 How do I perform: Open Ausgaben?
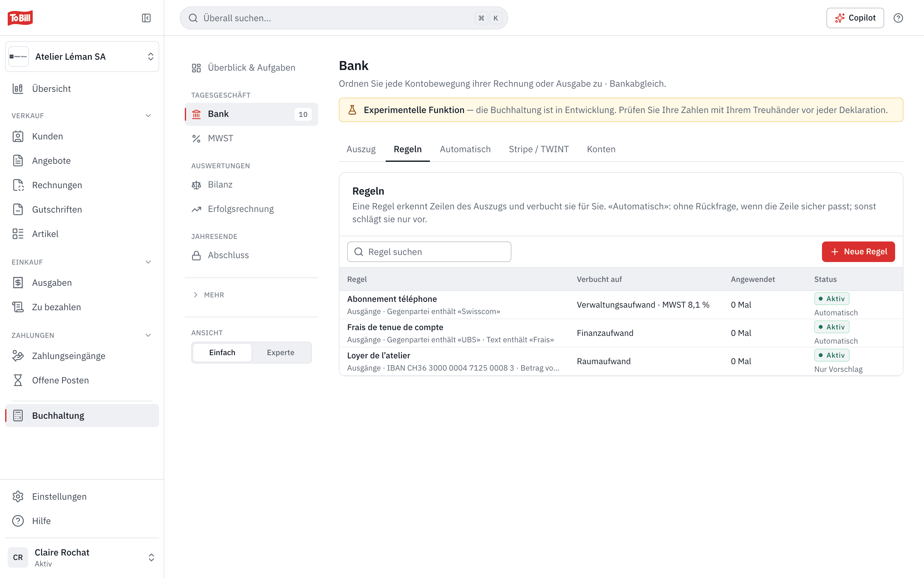click(82, 283)
